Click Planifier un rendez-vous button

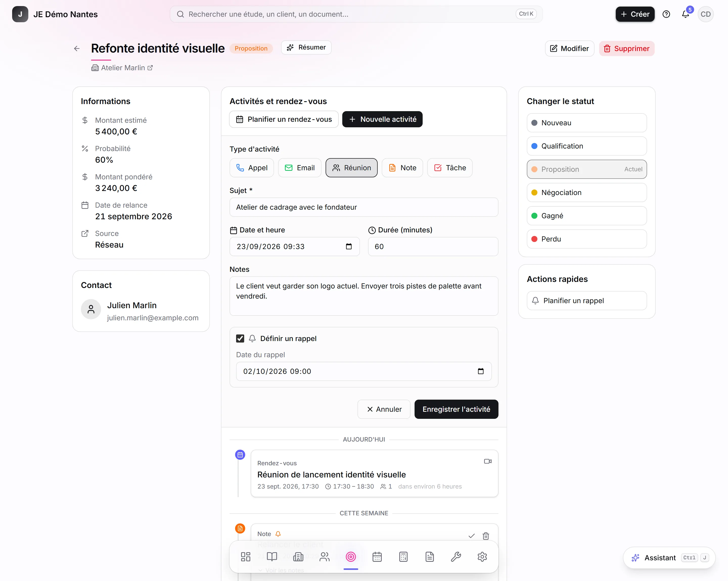284,119
